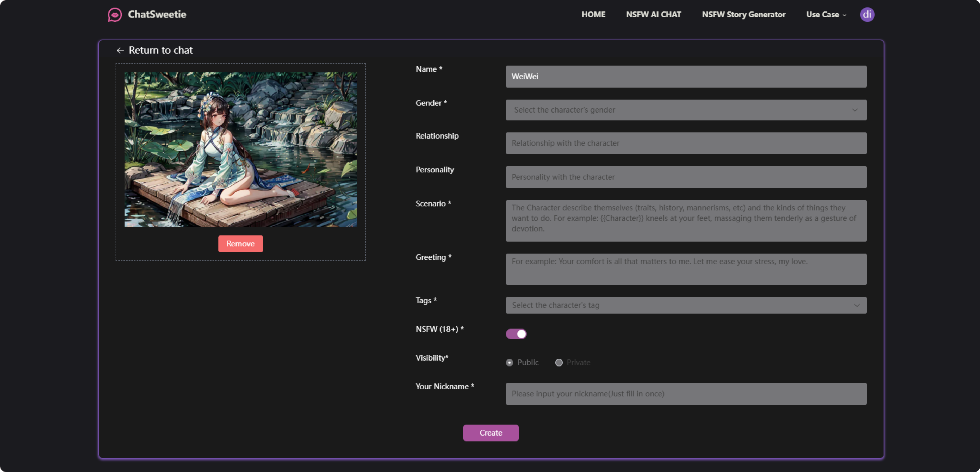The image size is (980, 472).
Task: Open the character tag selector
Action: [x=686, y=305]
